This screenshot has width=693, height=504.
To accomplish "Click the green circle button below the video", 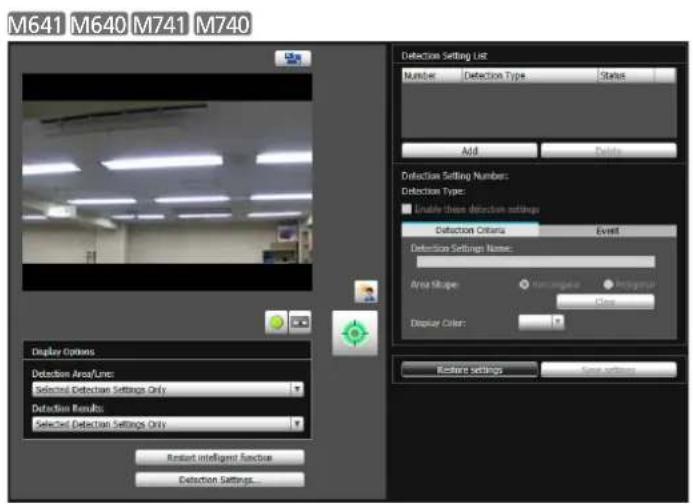I will tap(277, 323).
